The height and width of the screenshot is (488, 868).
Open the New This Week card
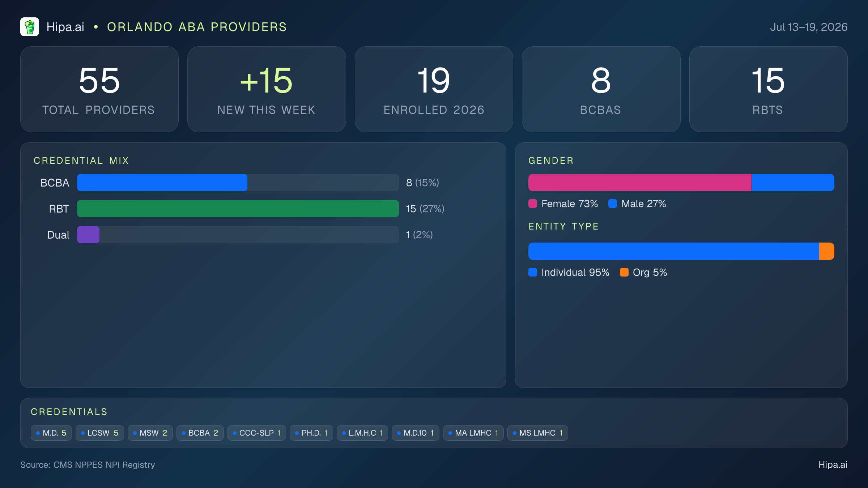(x=267, y=89)
